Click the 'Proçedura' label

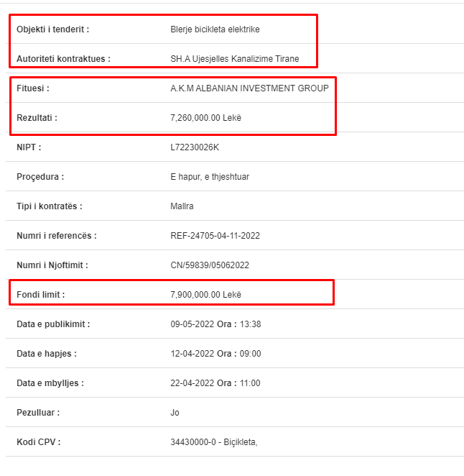pos(40,177)
